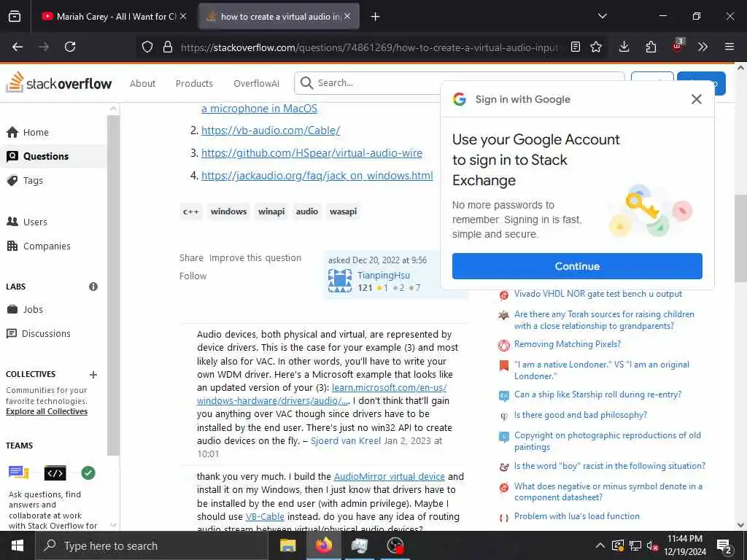Viewport: 747px width, 560px height.
Task: Open Sjoerd van Kreel's profile link
Action: click(345, 441)
